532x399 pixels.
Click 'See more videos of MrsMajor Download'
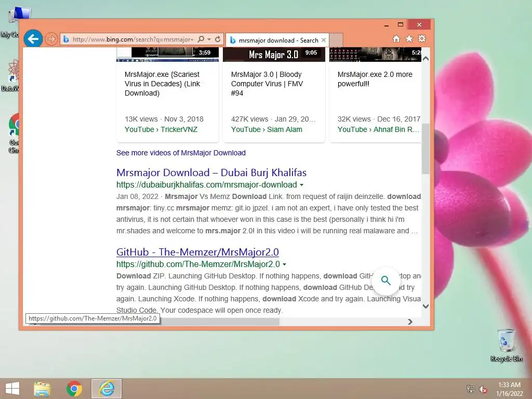pos(181,153)
